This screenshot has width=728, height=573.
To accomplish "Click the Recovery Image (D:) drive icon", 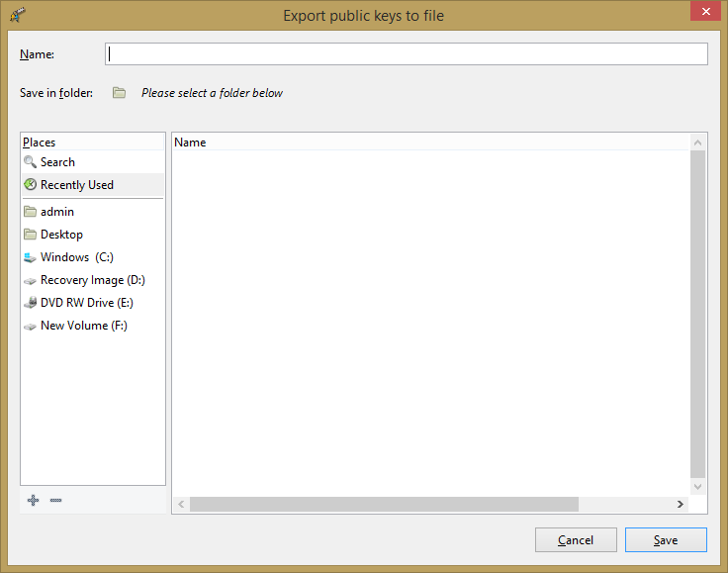I will (x=31, y=280).
